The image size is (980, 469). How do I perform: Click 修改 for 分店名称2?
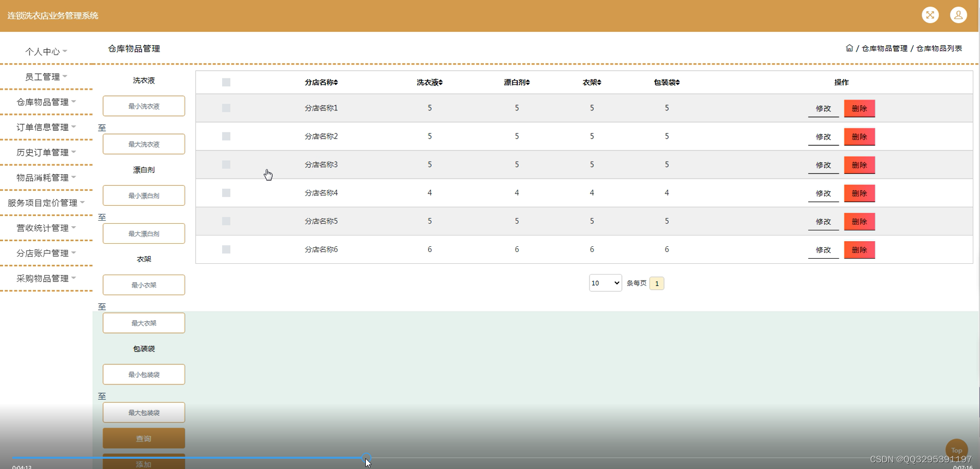tap(823, 136)
